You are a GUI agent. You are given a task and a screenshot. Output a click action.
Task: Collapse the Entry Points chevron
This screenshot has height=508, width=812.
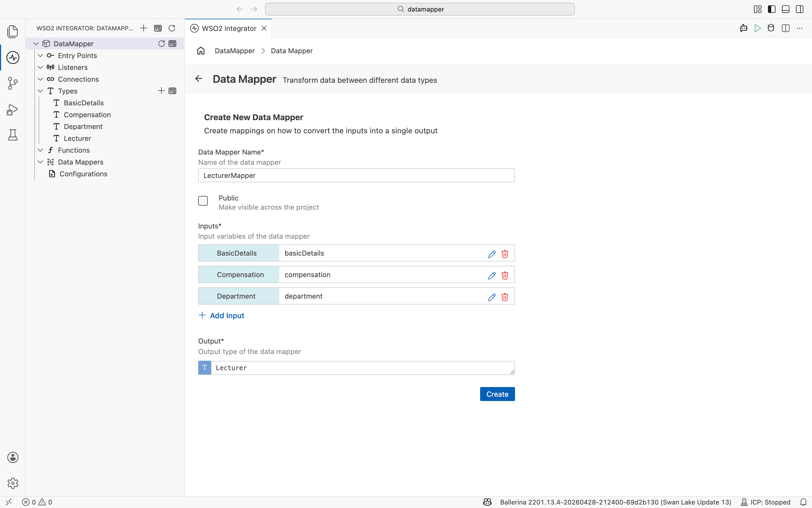coord(40,55)
